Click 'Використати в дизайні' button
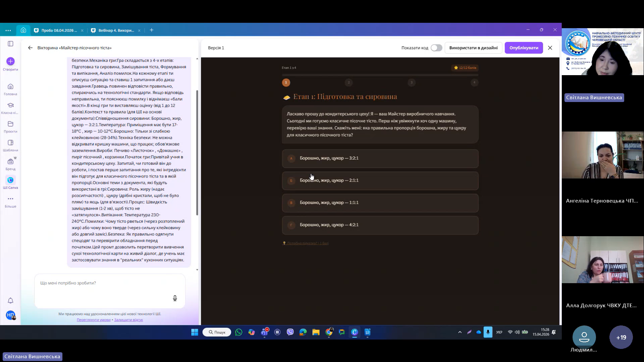 tap(473, 48)
